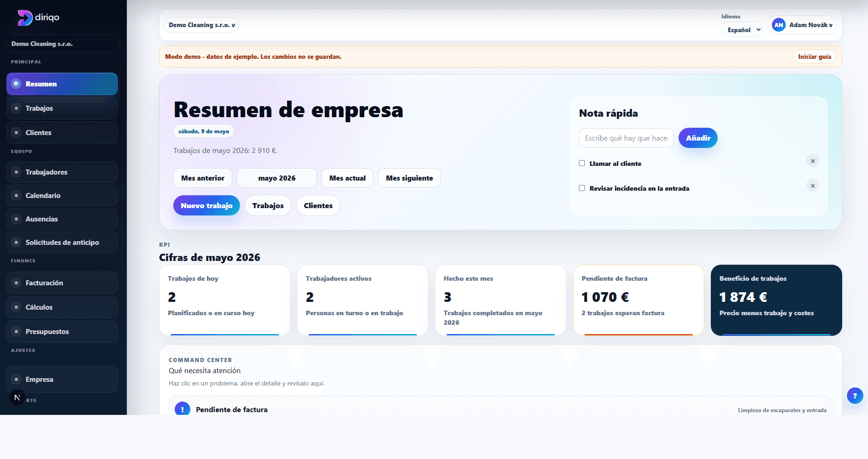Open the 'Hecho este mes' KPI card
This screenshot has width=868, height=459.
click(x=501, y=300)
